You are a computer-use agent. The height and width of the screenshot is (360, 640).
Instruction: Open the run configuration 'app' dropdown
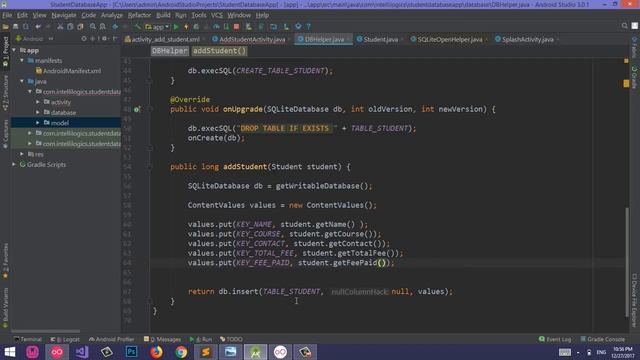[x=158, y=27]
